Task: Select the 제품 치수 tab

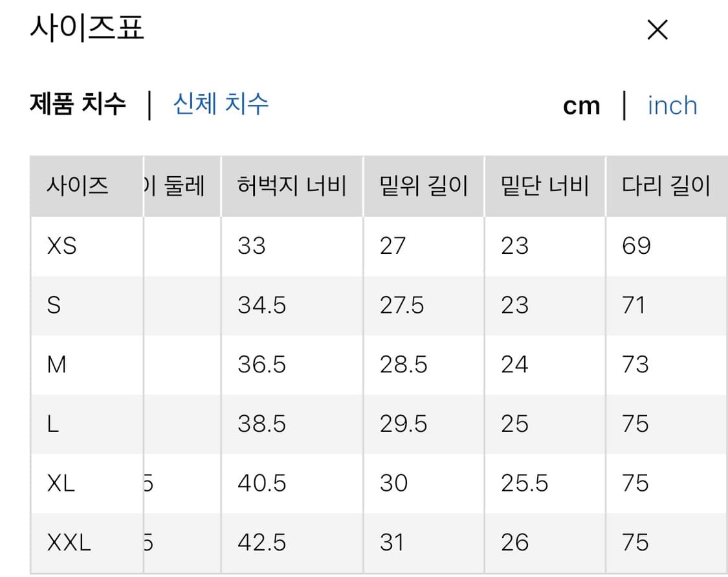Action: (x=78, y=104)
